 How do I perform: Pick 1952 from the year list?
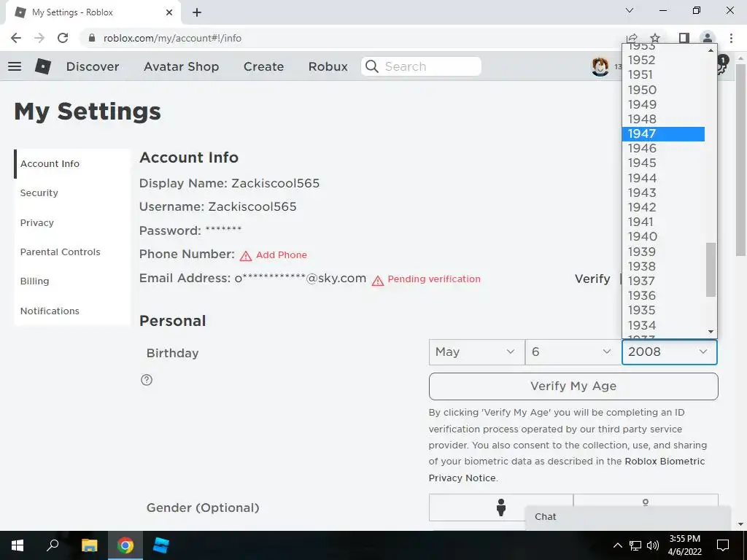click(x=663, y=60)
